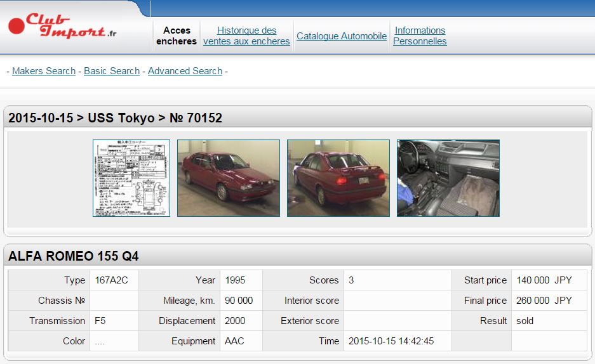Open Informations Personnelles page
Screen dimensions: 595x364
coord(420,36)
